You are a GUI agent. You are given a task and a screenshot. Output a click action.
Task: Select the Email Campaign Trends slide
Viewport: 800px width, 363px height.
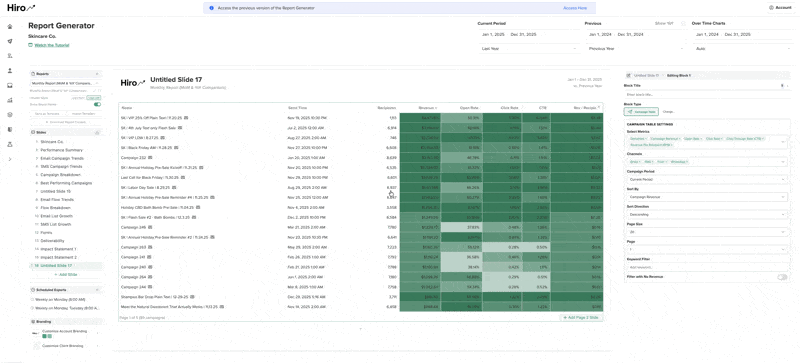point(61,158)
